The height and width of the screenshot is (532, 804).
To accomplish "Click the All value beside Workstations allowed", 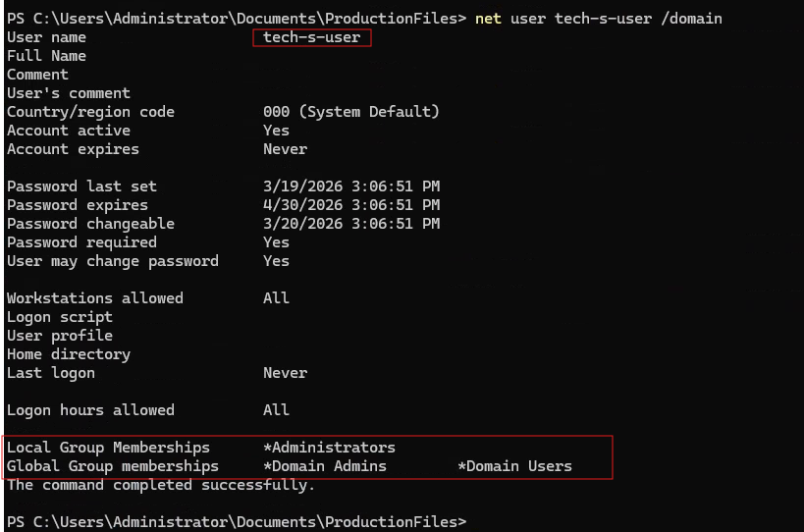I will 276,298.
